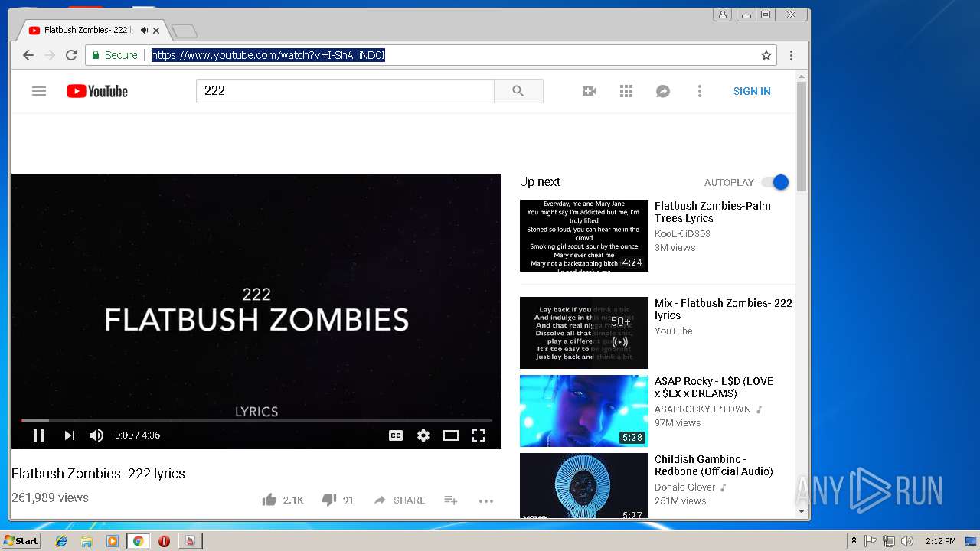Open the Chrome user profile button
980x551 pixels.
click(x=722, y=15)
